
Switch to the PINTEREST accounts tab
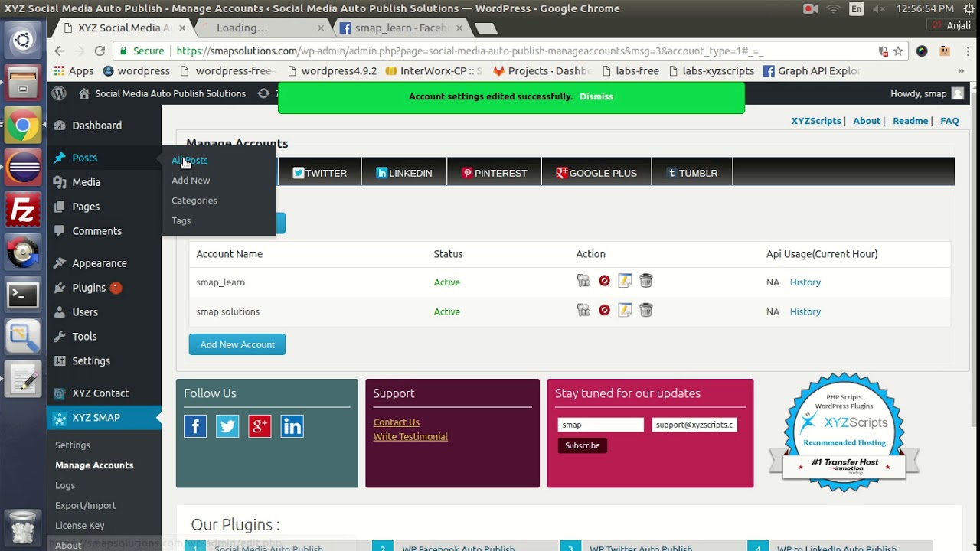pyautogui.click(x=494, y=173)
